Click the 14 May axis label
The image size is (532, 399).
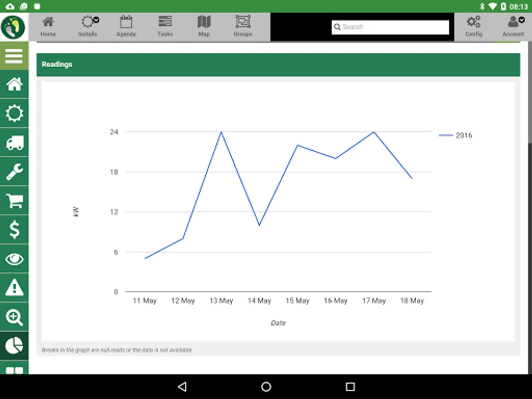259,301
